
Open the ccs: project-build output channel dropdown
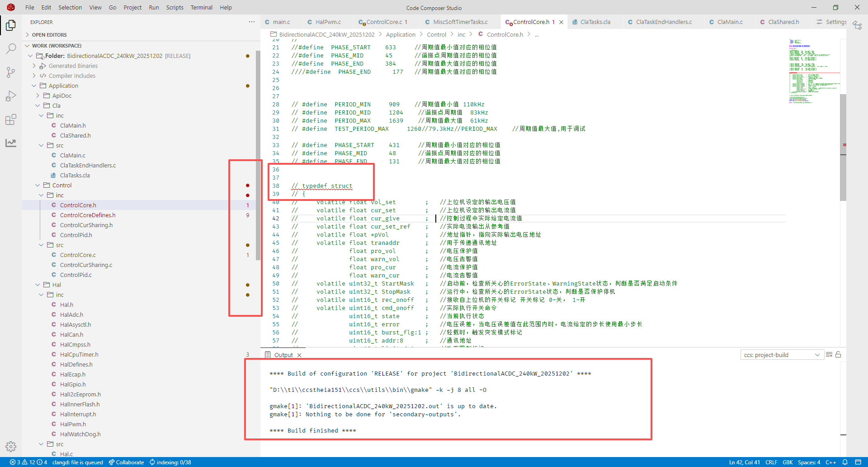pos(782,355)
